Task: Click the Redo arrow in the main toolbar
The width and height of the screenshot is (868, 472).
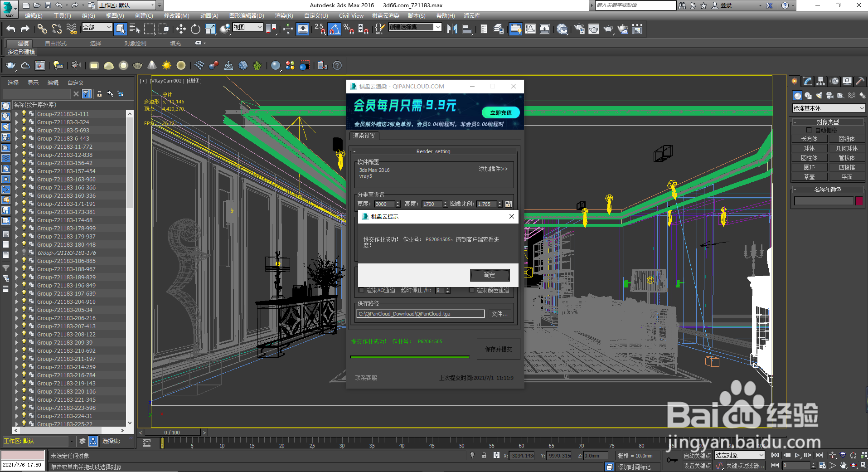Action: coord(25,29)
